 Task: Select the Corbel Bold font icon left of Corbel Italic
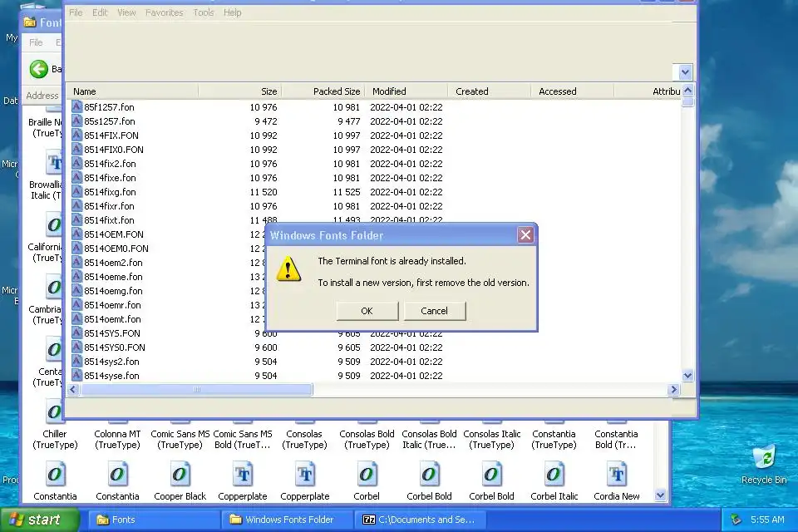491,474
